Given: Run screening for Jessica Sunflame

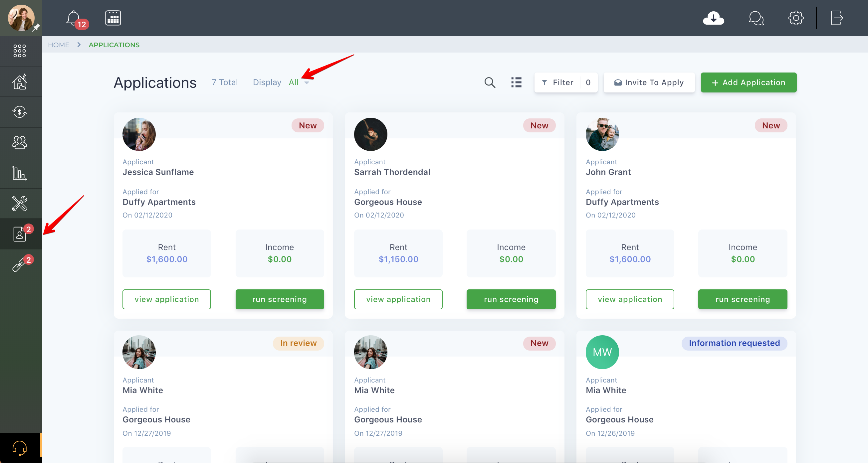Looking at the screenshot, I should point(280,299).
